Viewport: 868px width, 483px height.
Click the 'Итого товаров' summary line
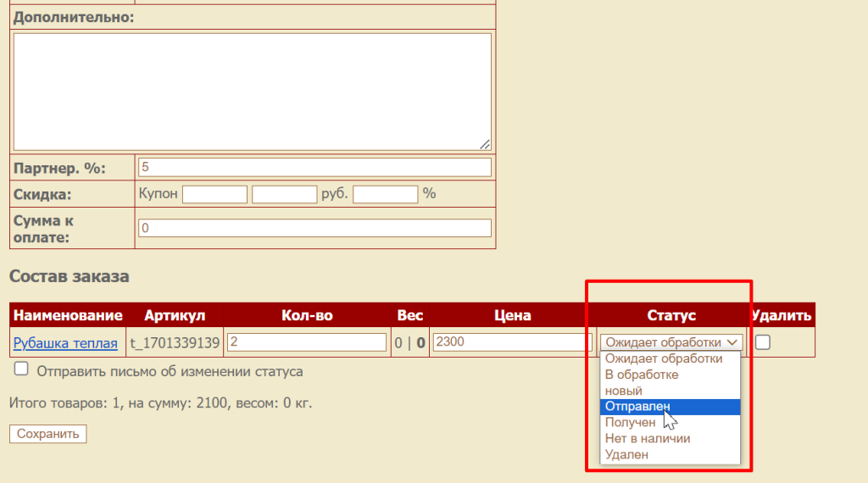click(160, 402)
